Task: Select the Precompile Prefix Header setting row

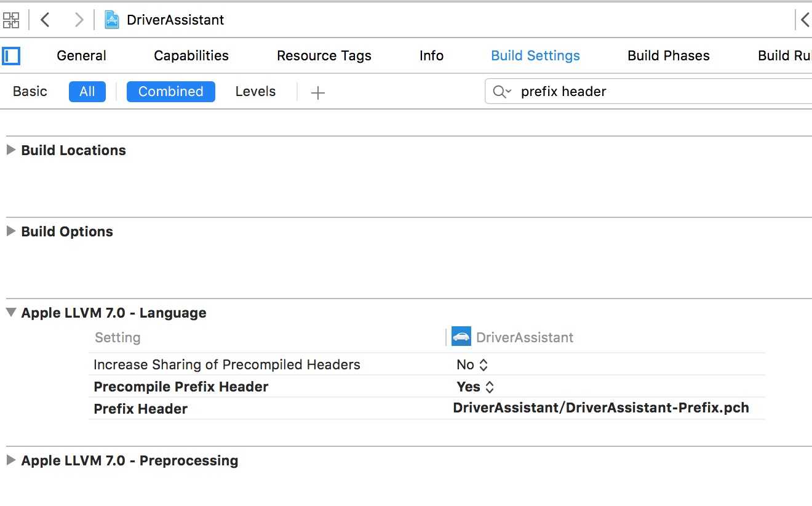Action: pyautogui.click(x=427, y=387)
